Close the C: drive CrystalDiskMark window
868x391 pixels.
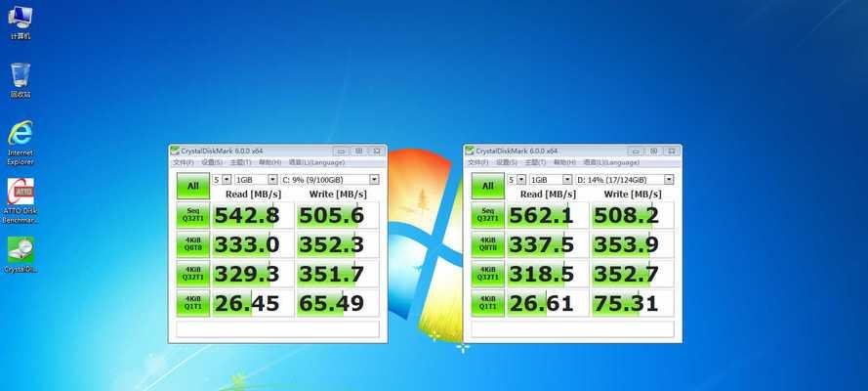(377, 151)
